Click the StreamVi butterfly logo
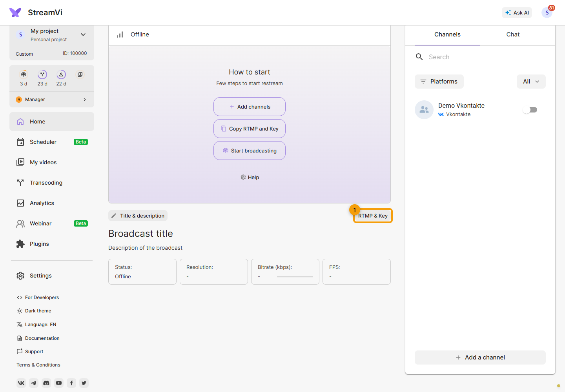This screenshot has width=565, height=392. [15, 13]
